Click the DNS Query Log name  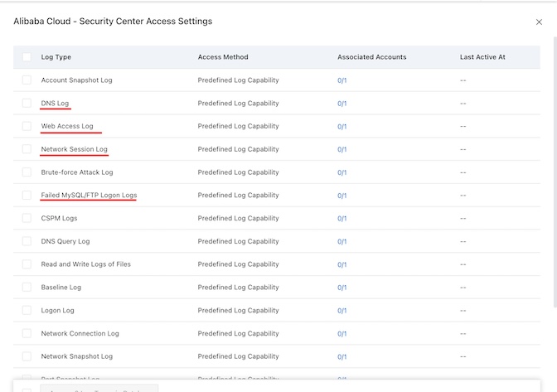tap(65, 241)
